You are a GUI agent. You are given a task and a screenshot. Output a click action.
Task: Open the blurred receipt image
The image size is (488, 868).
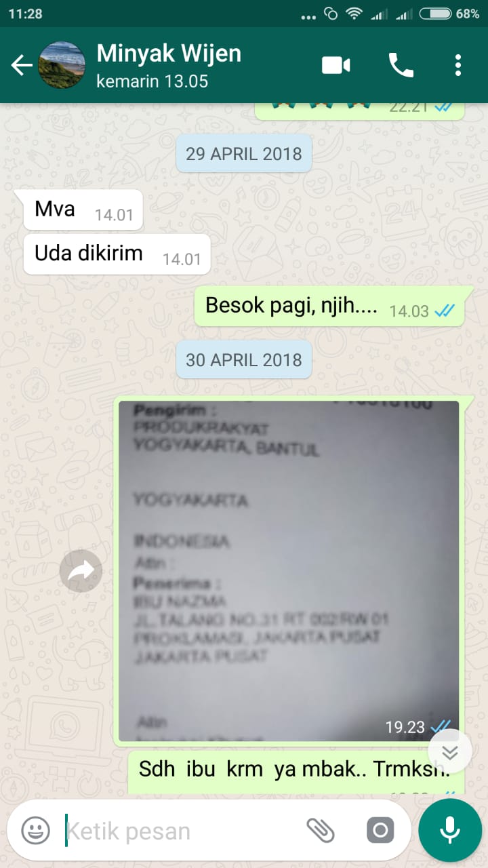click(289, 570)
